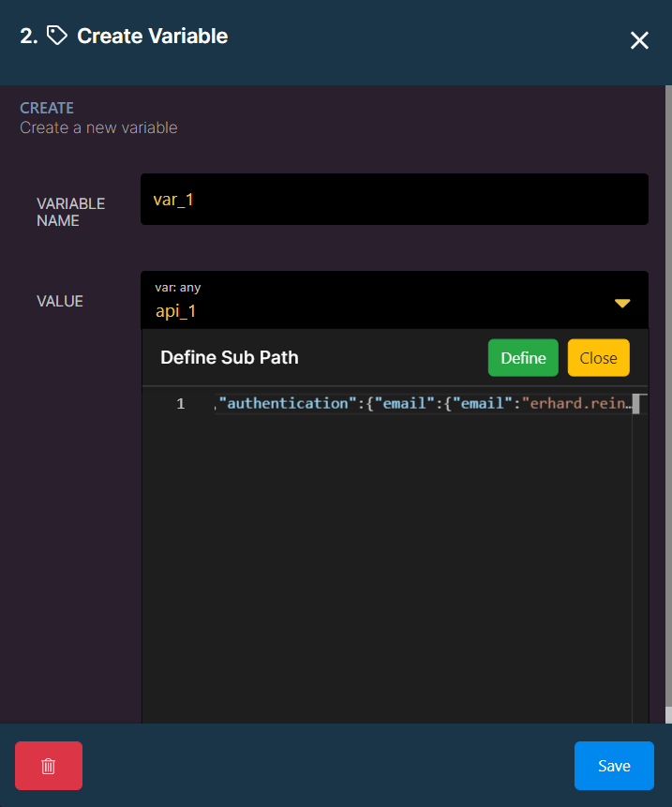Click the "VALUE" label
The image size is (672, 807).
point(60,301)
